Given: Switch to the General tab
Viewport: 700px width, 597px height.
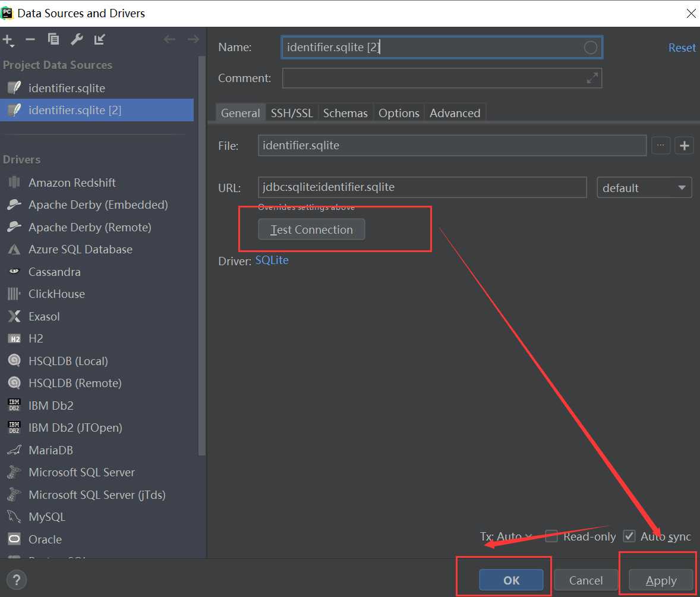Looking at the screenshot, I should tap(240, 113).
